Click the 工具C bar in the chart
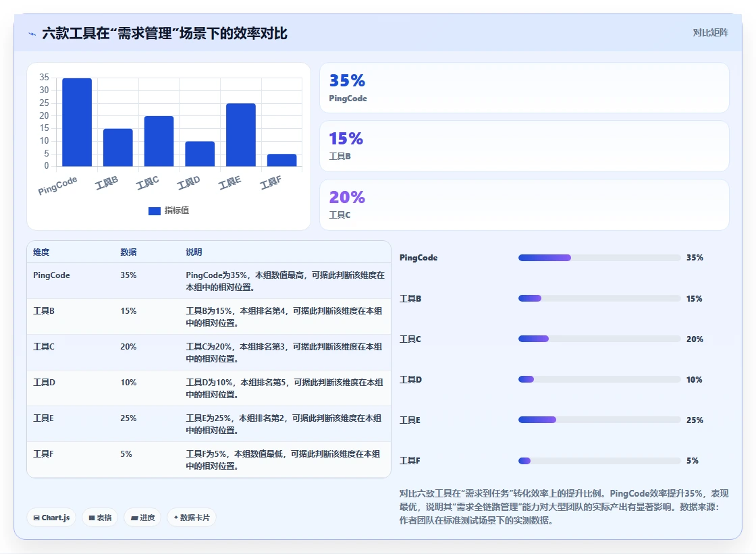 [159, 141]
